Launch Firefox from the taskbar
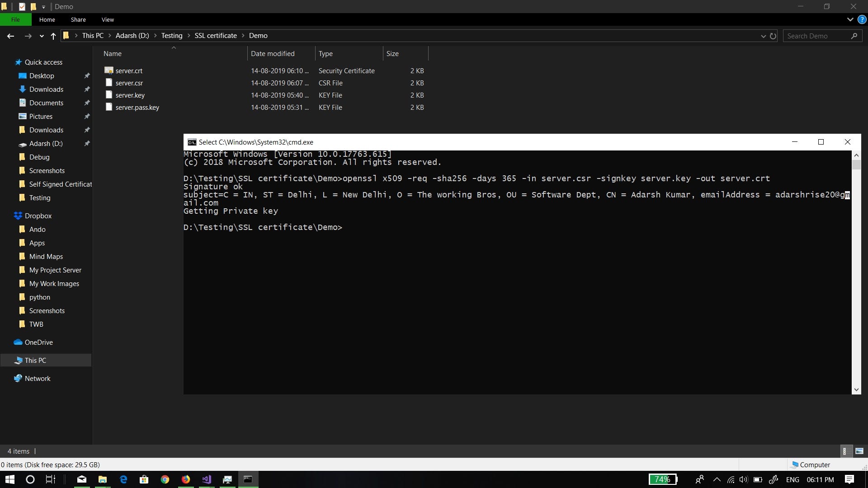The height and width of the screenshot is (488, 868). pyautogui.click(x=186, y=479)
